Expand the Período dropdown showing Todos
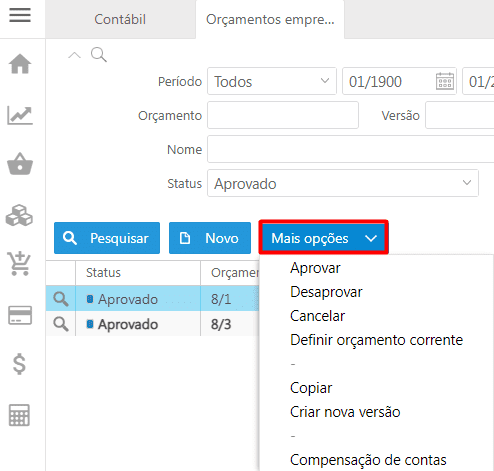494x471 pixels. coord(272,81)
